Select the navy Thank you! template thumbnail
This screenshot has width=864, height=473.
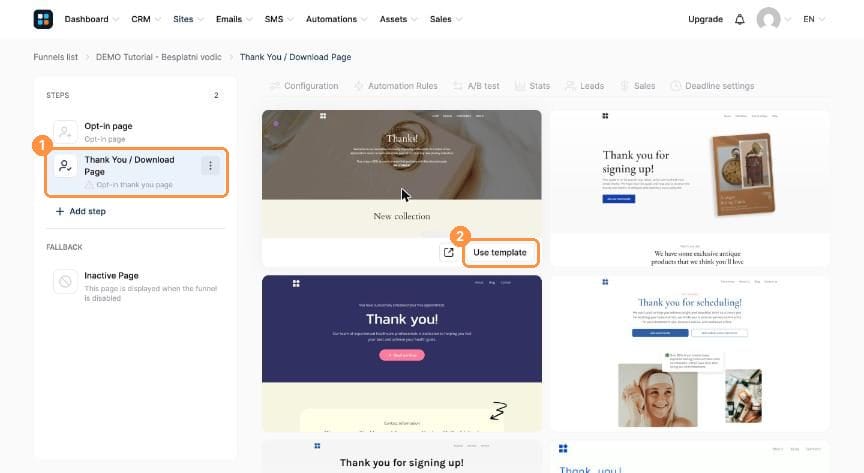click(402, 353)
